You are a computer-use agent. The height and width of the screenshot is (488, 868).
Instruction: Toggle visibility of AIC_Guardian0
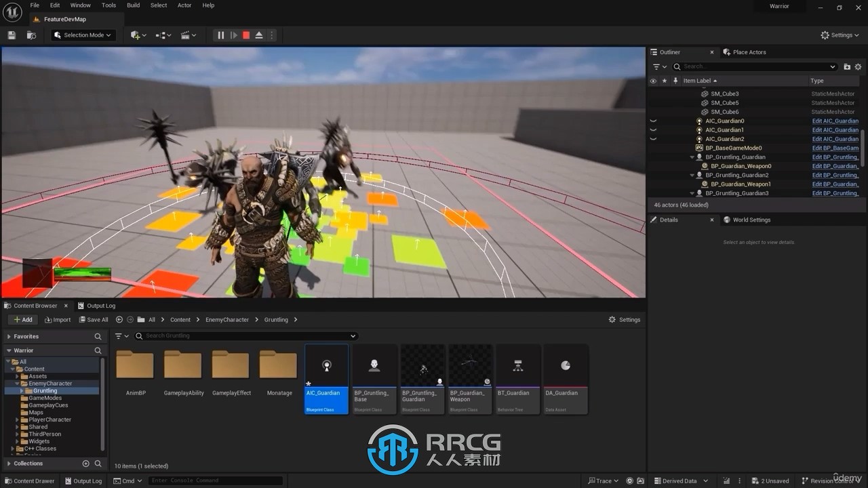coord(653,121)
